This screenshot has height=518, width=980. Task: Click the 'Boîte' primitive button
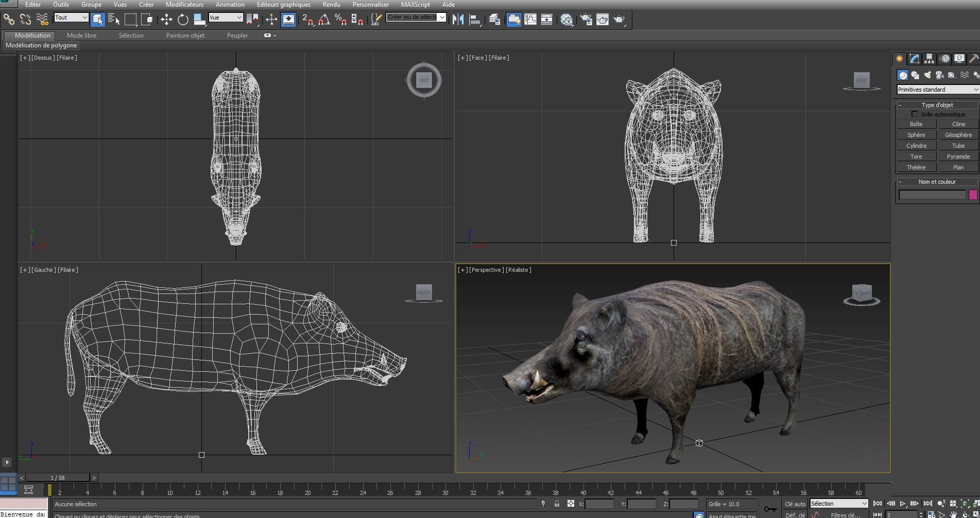[x=916, y=124]
